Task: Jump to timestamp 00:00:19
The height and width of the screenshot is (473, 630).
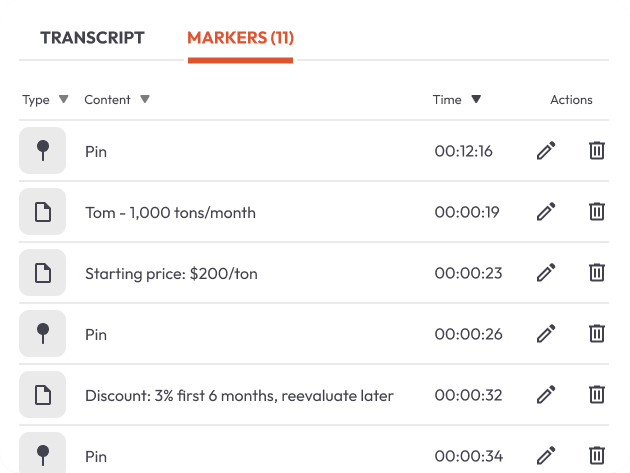Action: pos(467,212)
